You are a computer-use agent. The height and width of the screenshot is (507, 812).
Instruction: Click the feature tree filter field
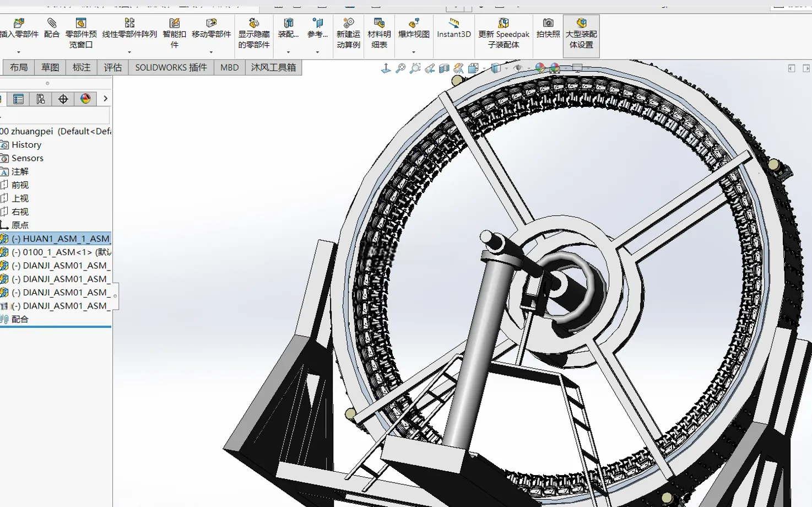pos(55,116)
